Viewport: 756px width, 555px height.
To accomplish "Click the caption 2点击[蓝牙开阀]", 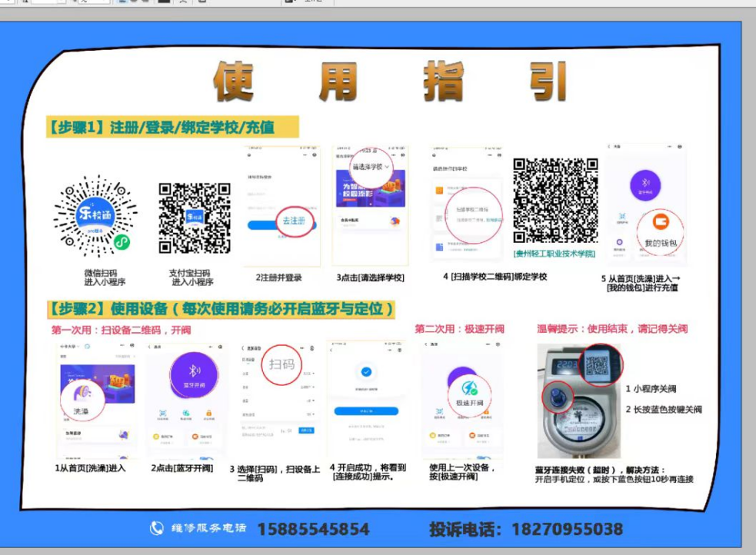I will [182, 468].
